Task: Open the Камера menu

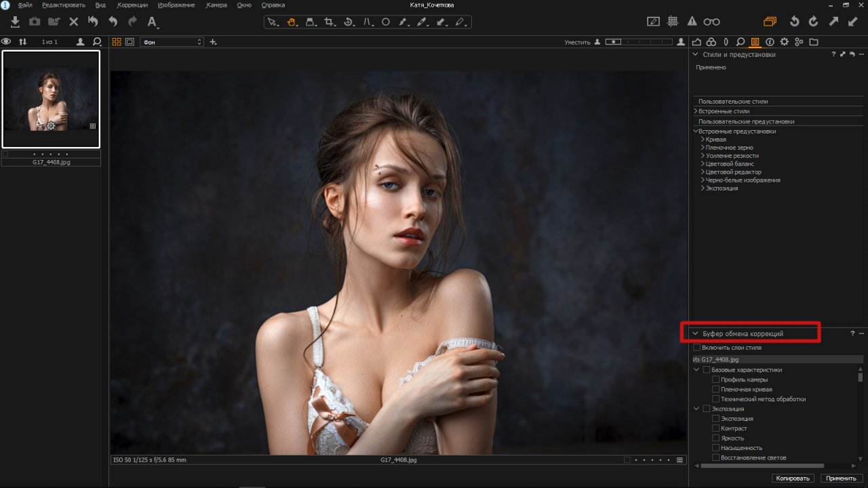Action: 216,5
